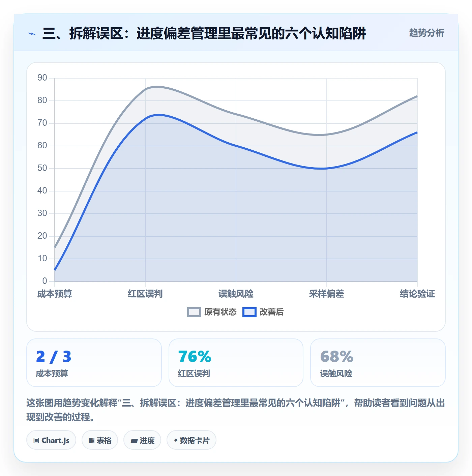Click the section title 三、拆解误区 heading
The width and height of the screenshot is (472, 476).
point(204,33)
